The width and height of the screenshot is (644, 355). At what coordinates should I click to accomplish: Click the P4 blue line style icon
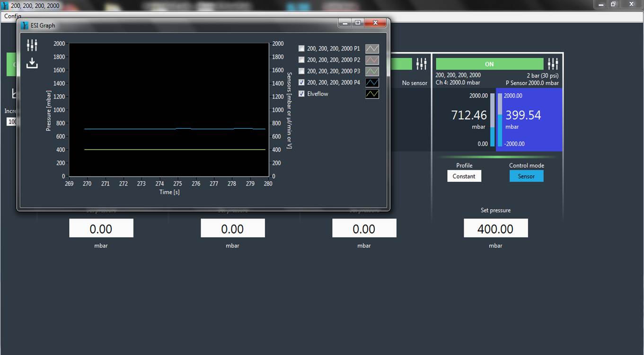coord(372,83)
